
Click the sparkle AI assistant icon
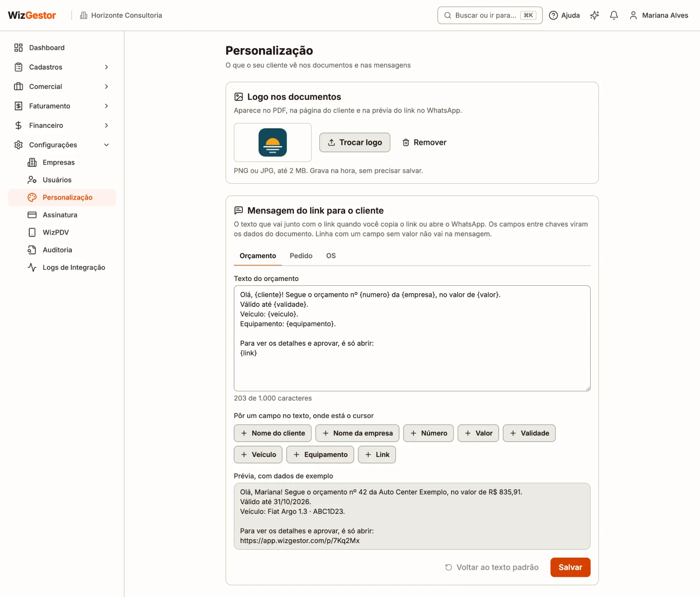click(x=595, y=15)
